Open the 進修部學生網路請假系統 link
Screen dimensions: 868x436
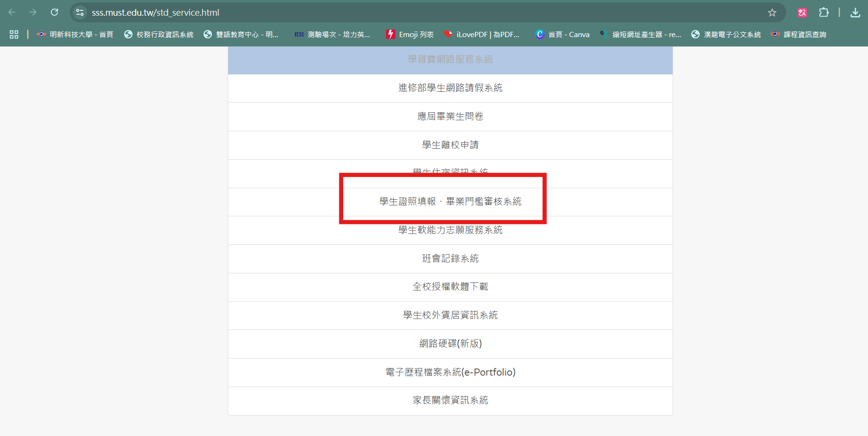450,88
